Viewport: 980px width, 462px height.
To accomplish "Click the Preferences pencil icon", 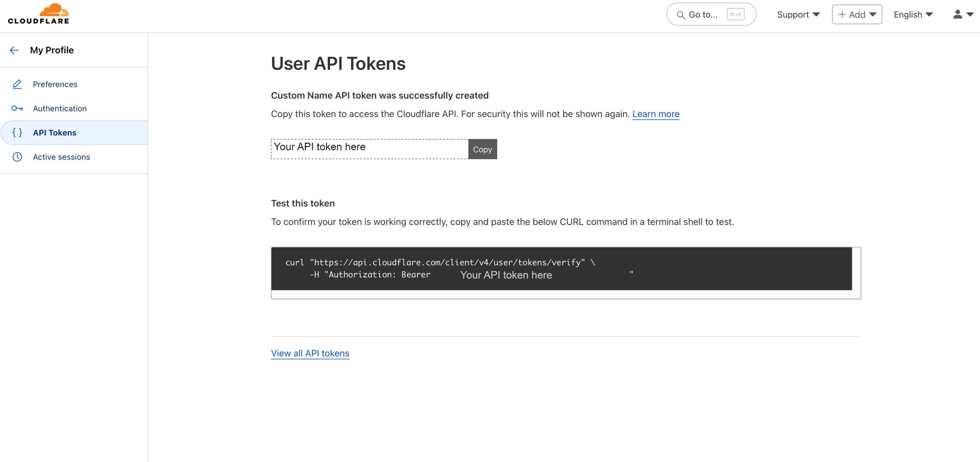I will tap(17, 84).
